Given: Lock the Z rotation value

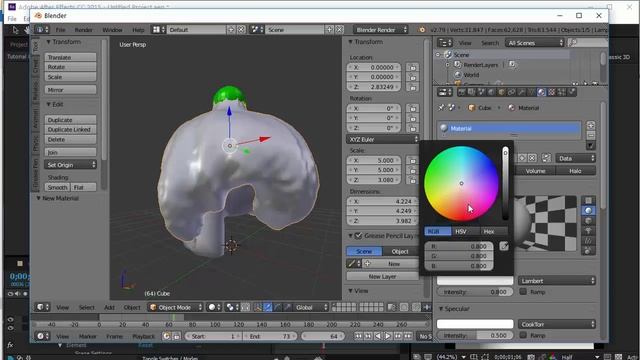Looking at the screenshot, I should coord(413,128).
